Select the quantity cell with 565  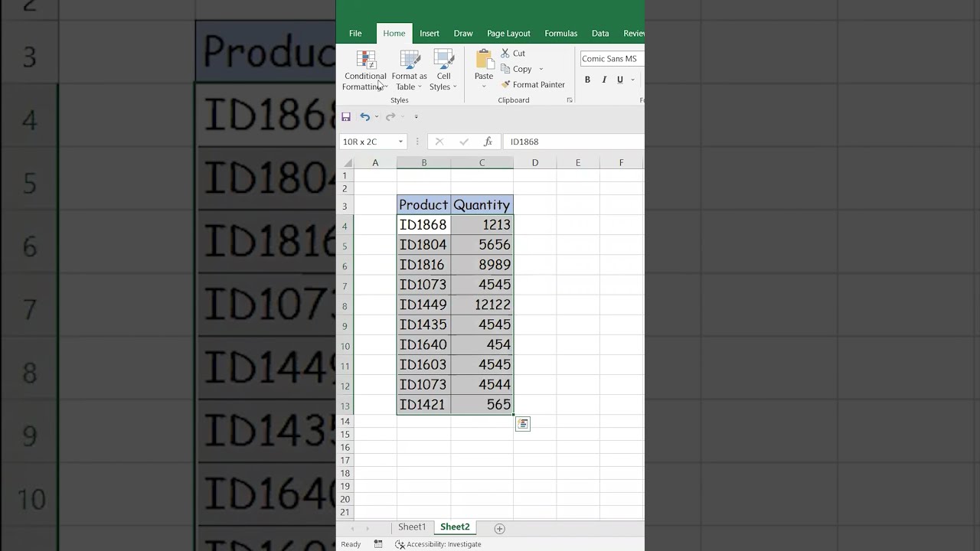point(482,404)
